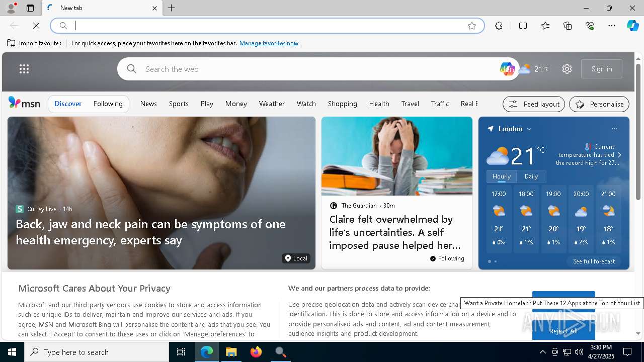Open the Windows Start menu
Image resolution: width=644 pixels, height=362 pixels.
12,352
